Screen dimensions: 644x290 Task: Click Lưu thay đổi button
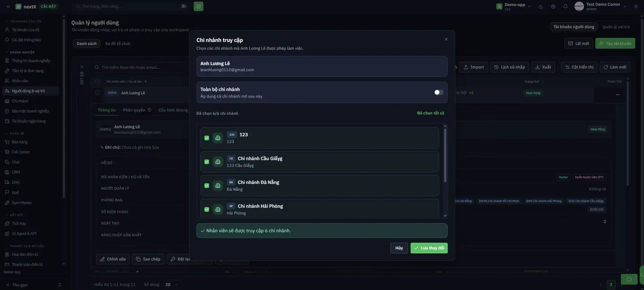click(429, 248)
